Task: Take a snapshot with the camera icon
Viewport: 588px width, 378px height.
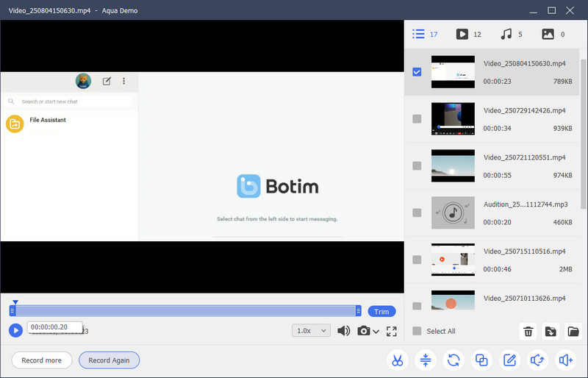Action: click(363, 331)
